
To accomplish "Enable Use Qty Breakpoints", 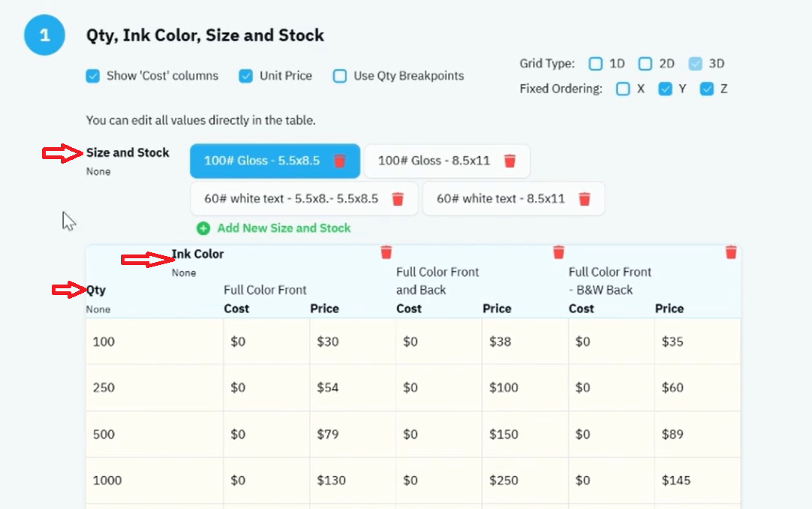I will [x=340, y=76].
